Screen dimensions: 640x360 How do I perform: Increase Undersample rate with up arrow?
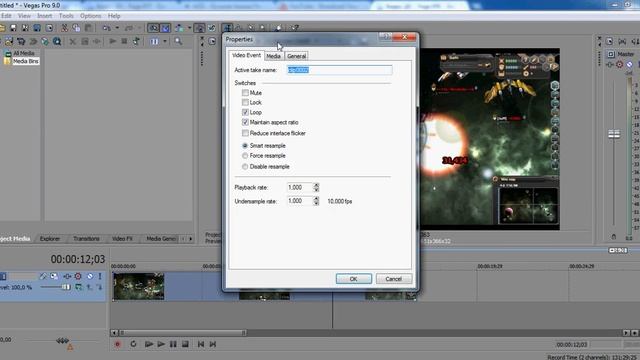pyautogui.click(x=316, y=199)
